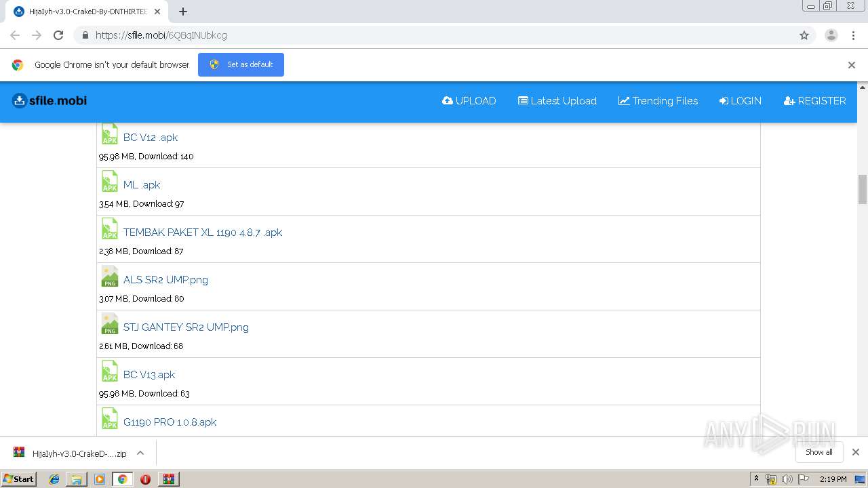868x488 pixels.
Task: Click the APK icon beside ML .apk
Action: [110, 181]
